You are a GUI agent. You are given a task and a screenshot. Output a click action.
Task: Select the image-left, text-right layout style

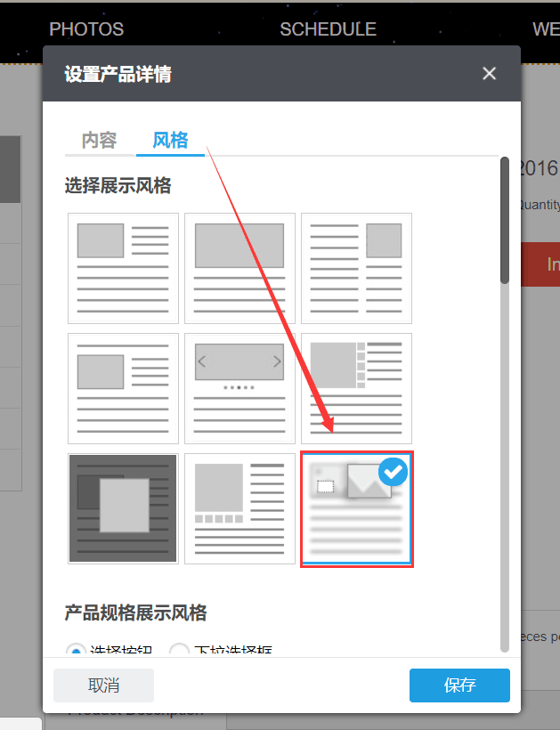click(x=124, y=268)
